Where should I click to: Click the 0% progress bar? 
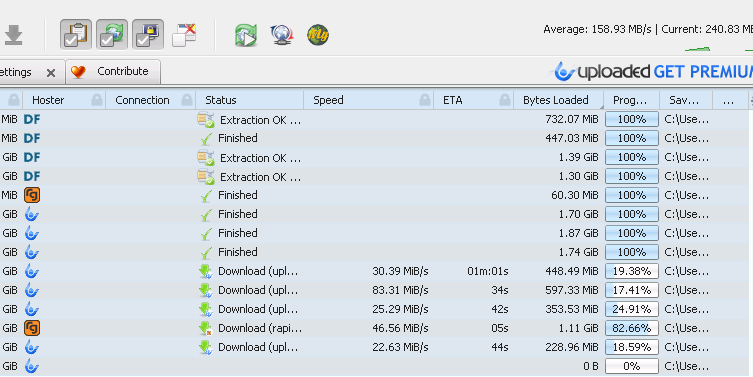click(x=632, y=366)
